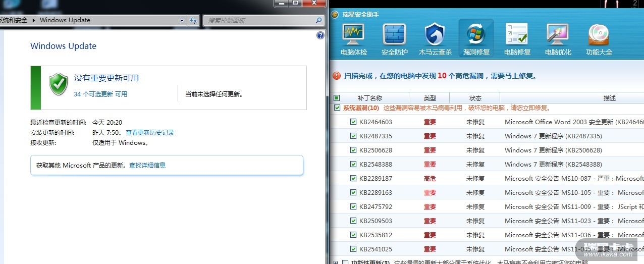Select Windows 7 更新程序 (KB2548388) description
This screenshot has width=644, height=264.
click(x=553, y=164)
